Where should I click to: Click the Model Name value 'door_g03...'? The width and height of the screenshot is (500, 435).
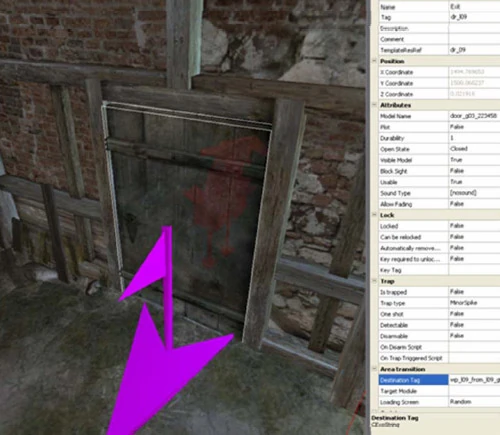coord(474,116)
